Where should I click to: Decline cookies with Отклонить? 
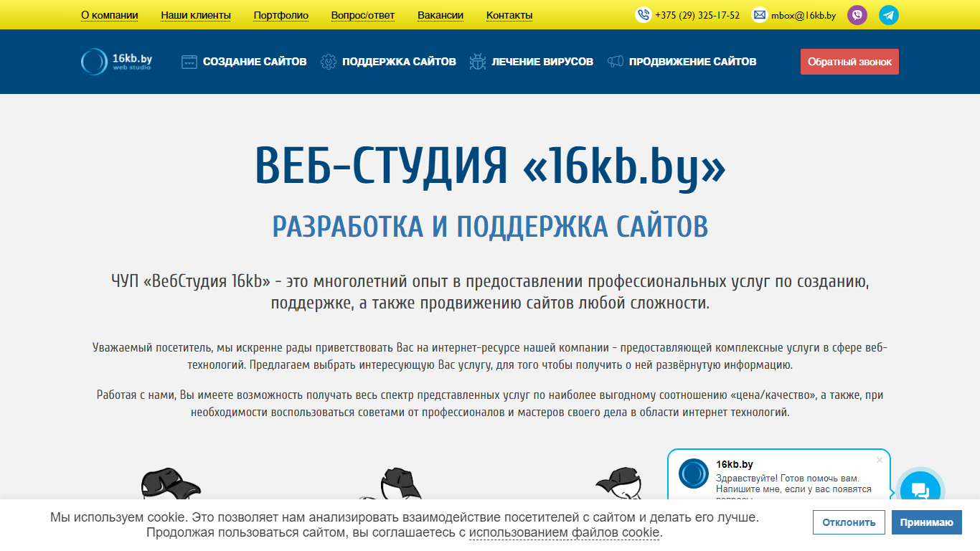[849, 522]
